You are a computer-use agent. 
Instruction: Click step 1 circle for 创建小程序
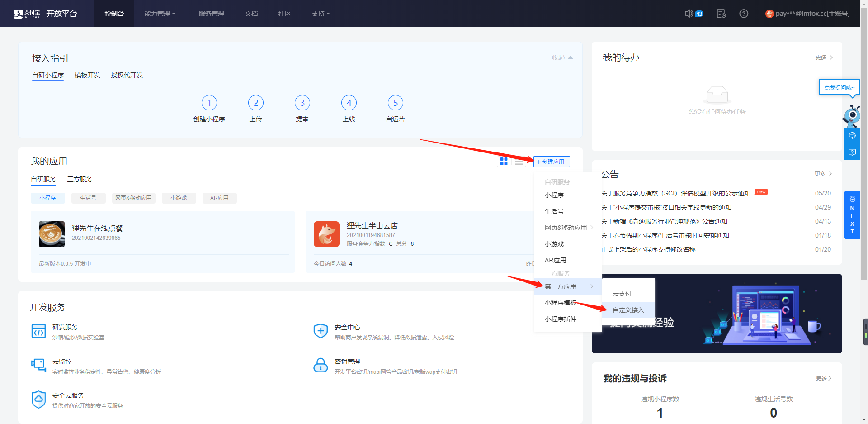pos(209,103)
